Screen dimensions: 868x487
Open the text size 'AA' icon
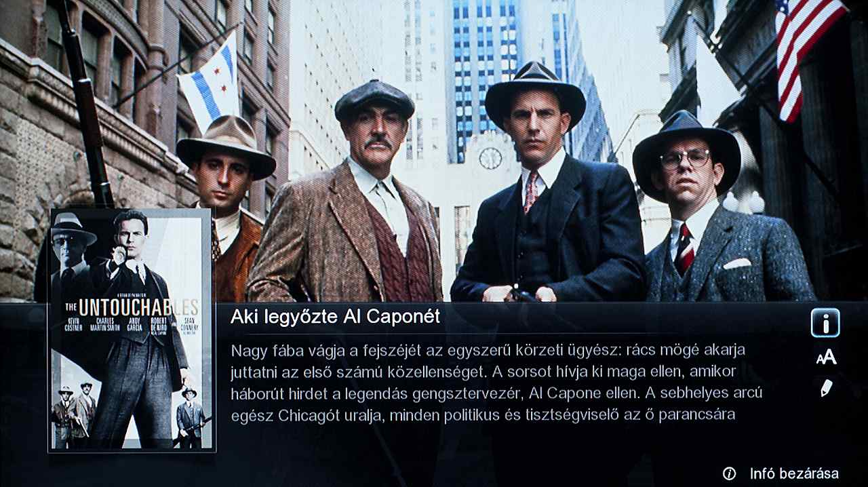(826, 357)
